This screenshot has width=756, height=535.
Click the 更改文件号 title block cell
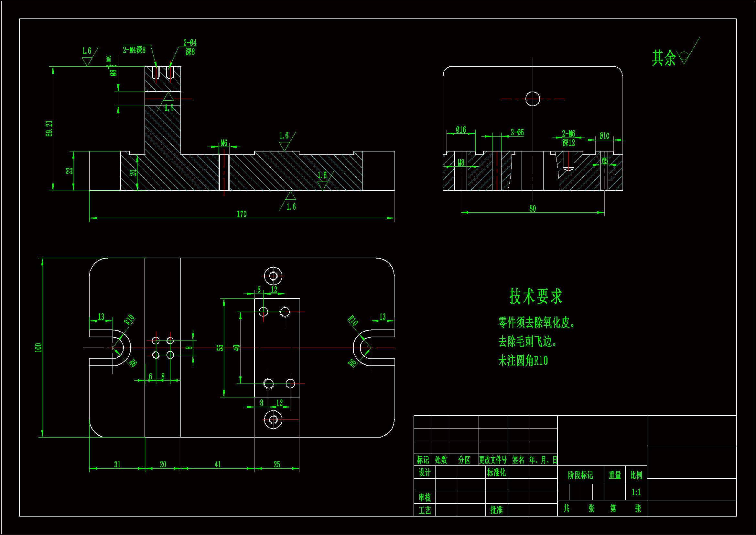(x=493, y=460)
